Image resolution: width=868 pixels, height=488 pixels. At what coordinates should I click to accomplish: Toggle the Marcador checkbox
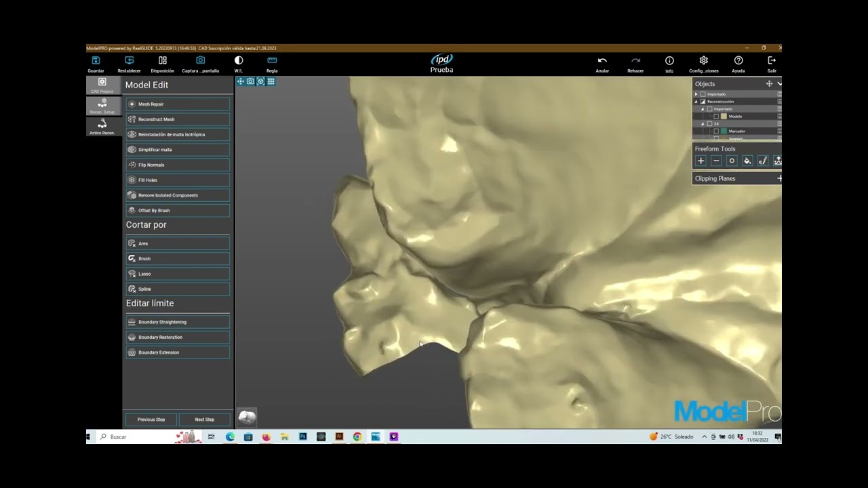716,131
